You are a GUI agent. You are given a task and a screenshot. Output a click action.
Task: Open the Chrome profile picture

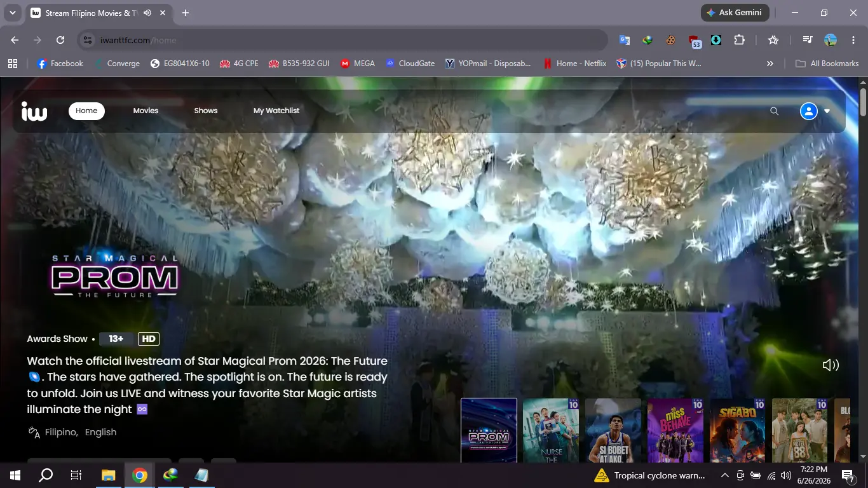pos(831,40)
